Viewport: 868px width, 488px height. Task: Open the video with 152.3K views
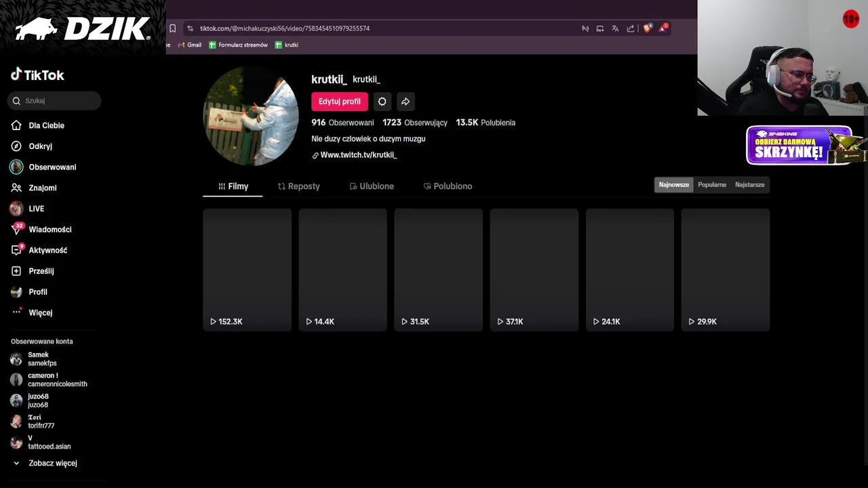coord(247,270)
